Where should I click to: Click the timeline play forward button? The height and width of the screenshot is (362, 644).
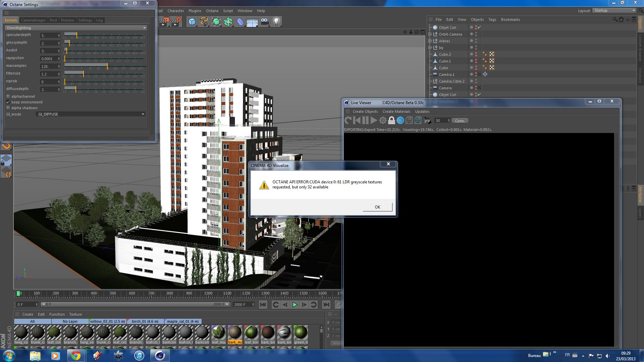[294, 305]
